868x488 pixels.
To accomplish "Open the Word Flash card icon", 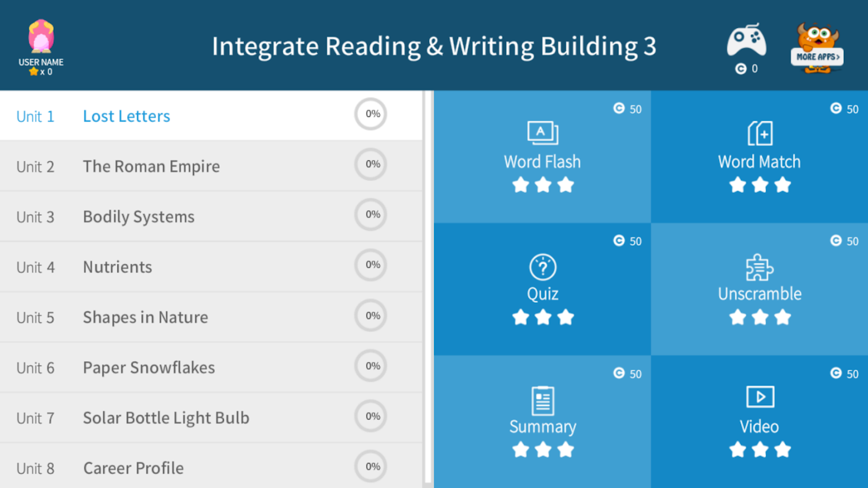I will [542, 133].
